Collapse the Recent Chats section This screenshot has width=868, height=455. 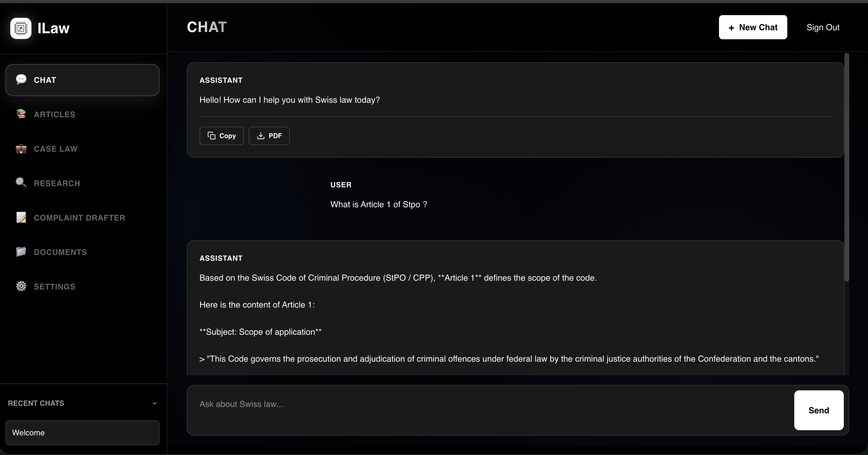click(154, 403)
